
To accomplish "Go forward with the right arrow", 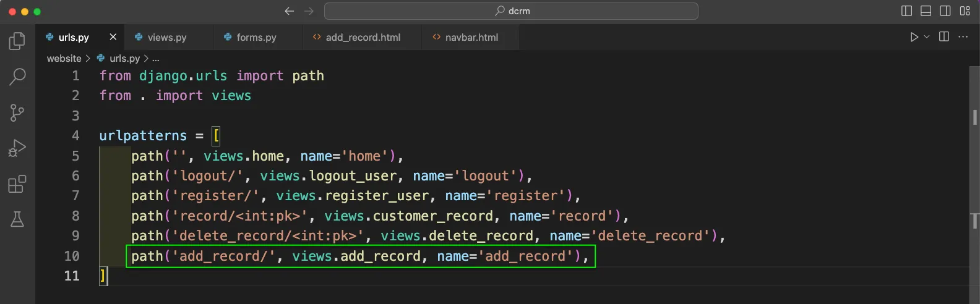I will [309, 11].
